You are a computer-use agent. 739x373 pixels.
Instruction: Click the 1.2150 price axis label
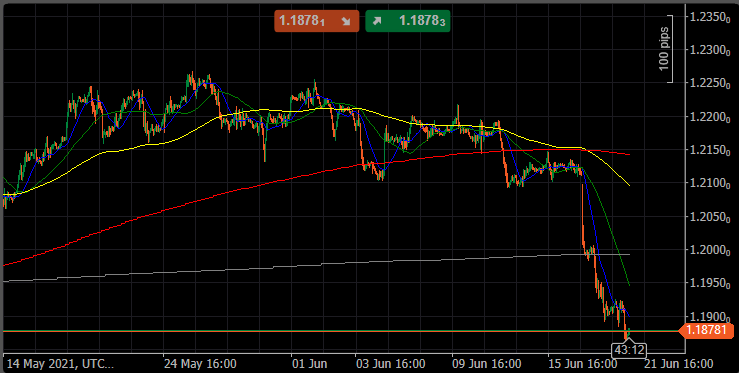pyautogui.click(x=707, y=150)
